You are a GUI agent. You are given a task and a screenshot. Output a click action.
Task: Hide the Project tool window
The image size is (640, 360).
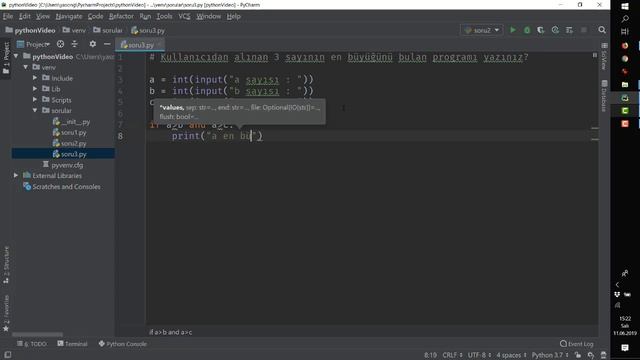pos(107,44)
